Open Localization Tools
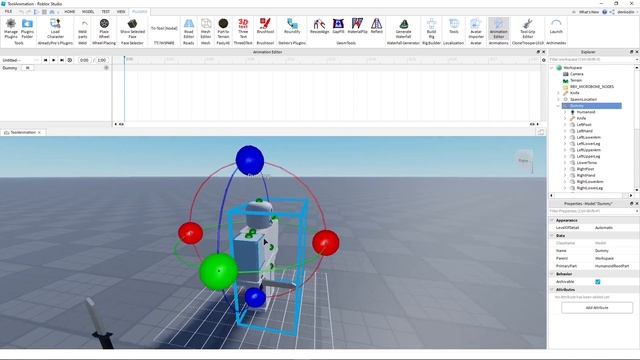This screenshot has width=640, height=360. (x=454, y=26)
